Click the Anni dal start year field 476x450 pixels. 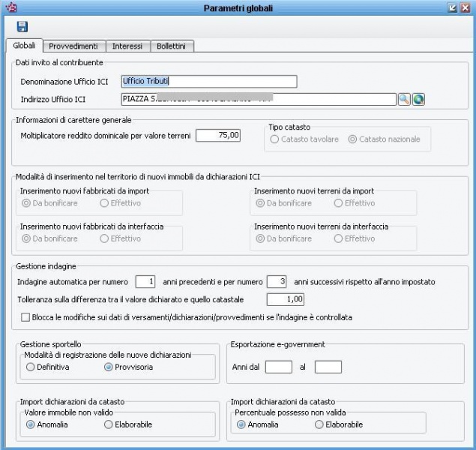coord(279,367)
